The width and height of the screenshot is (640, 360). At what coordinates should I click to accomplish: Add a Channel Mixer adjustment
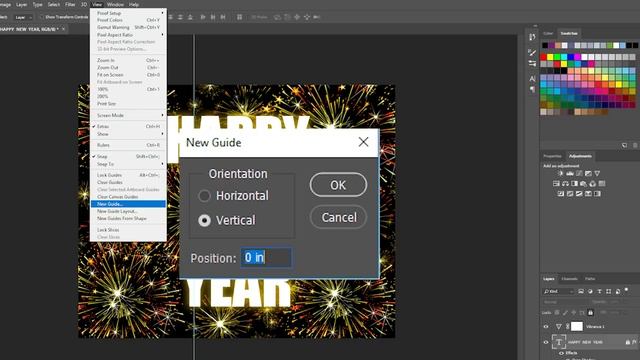coord(593,184)
